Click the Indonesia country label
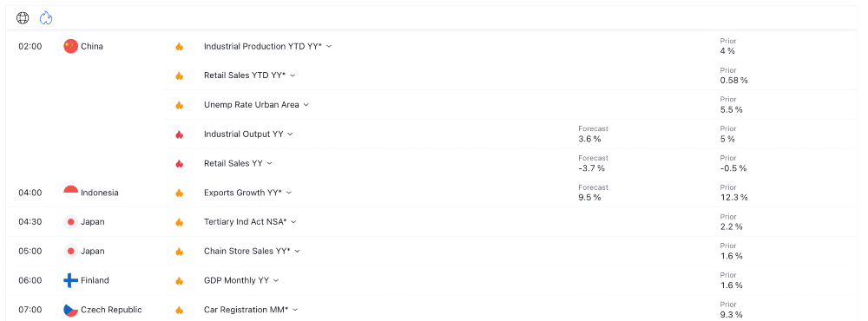 pyautogui.click(x=100, y=193)
